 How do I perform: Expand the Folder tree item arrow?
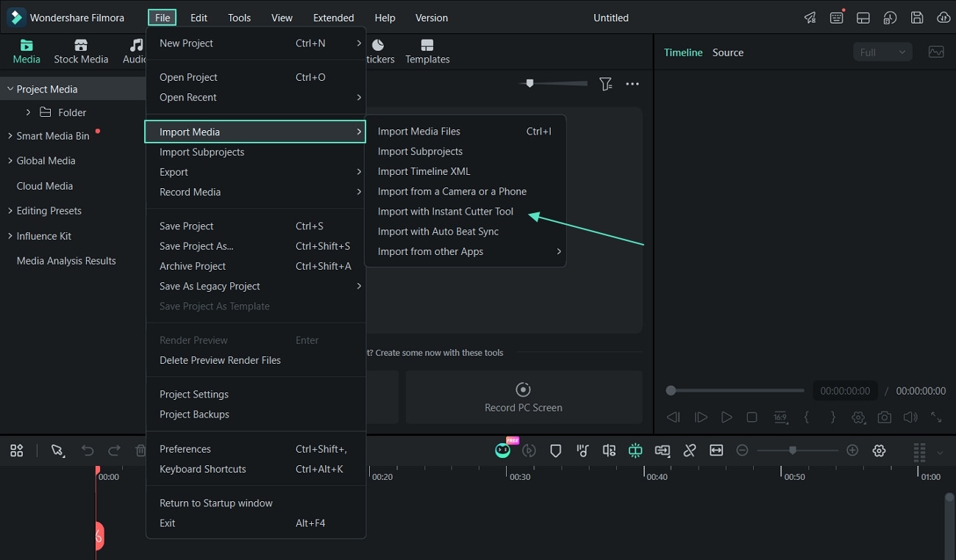pos(28,112)
